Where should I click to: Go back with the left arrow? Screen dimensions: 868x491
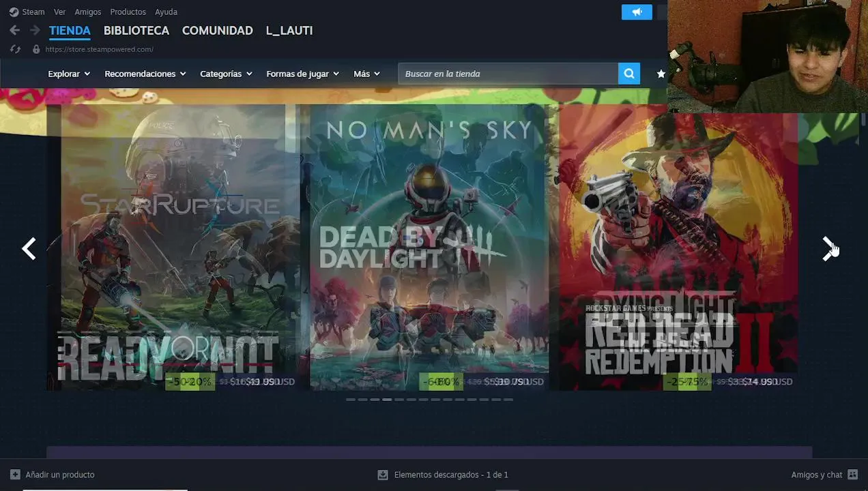tap(14, 31)
